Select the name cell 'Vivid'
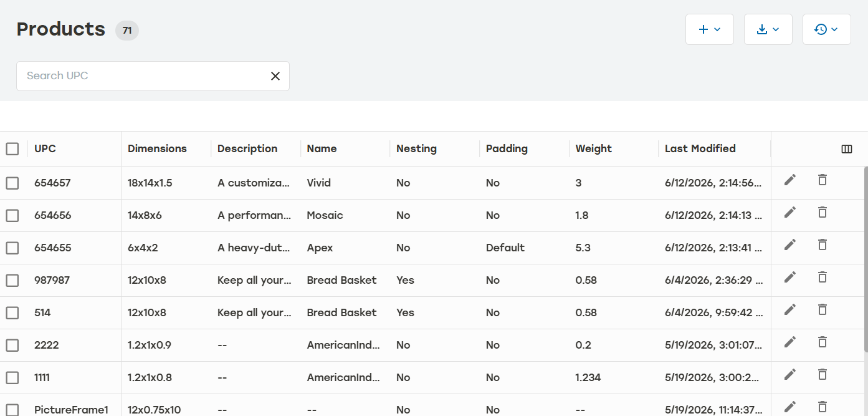The height and width of the screenshot is (416, 868). (319, 183)
